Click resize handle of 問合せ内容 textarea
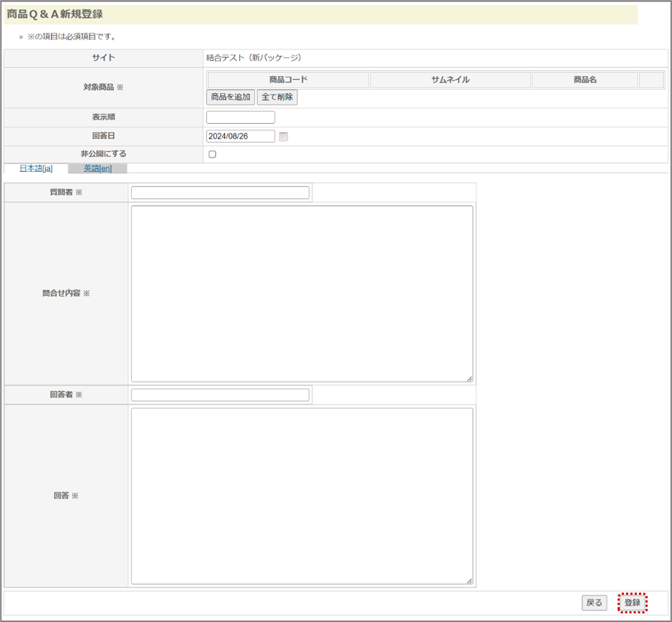This screenshot has height=622, width=672. [x=469, y=378]
